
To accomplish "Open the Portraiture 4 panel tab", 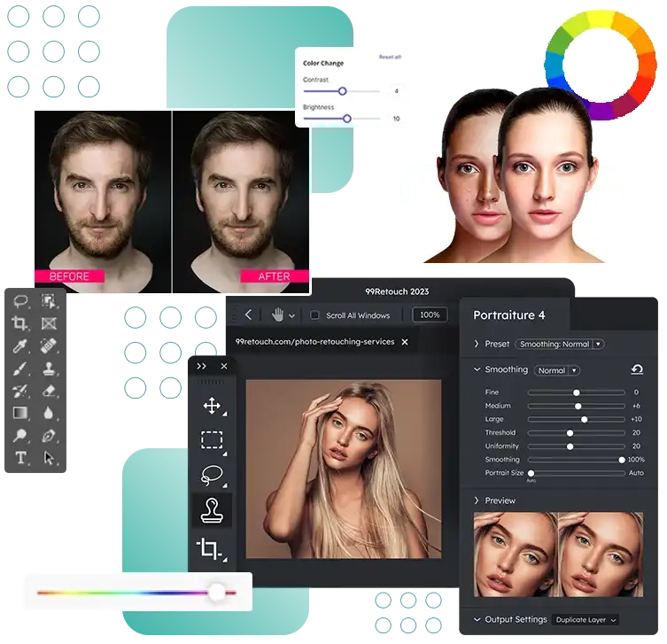I will tap(509, 315).
